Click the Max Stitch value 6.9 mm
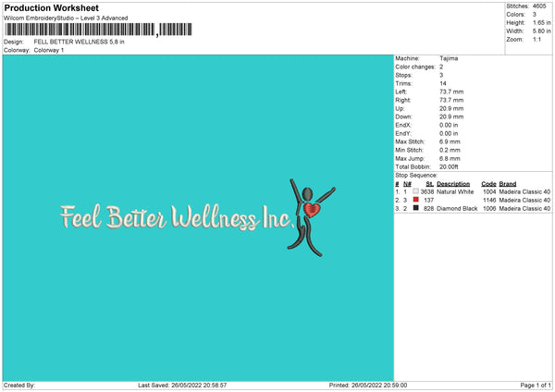This screenshot has height=392, width=555. tap(450, 141)
